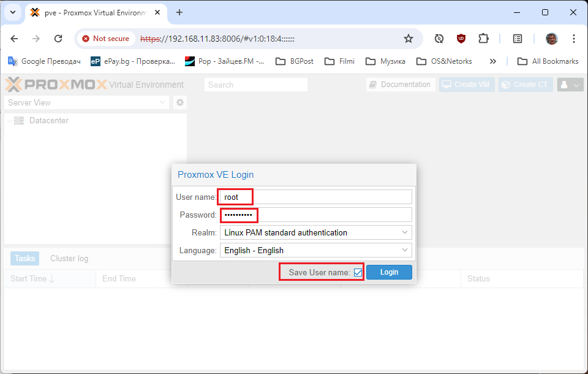
Task: Open the browser side panel icon
Action: [x=518, y=39]
